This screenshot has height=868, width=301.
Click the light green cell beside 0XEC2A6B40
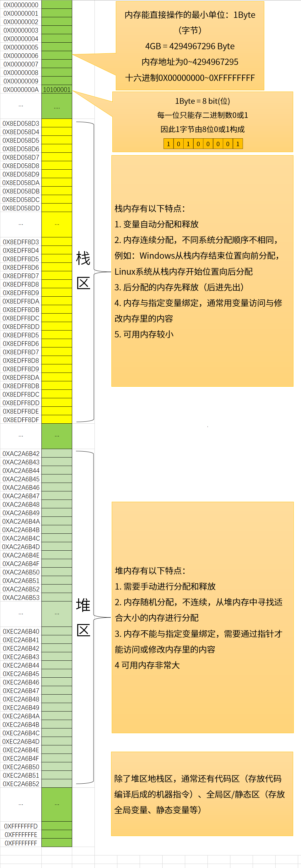tap(57, 631)
